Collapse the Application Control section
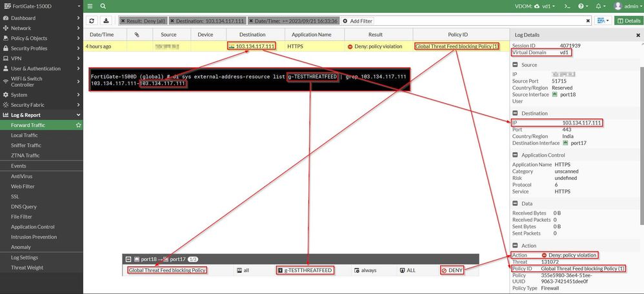The width and height of the screenshot is (644, 294). tap(515, 155)
